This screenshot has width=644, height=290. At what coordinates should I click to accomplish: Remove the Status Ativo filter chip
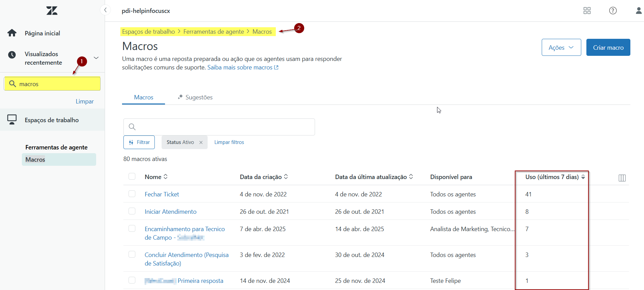coord(201,142)
